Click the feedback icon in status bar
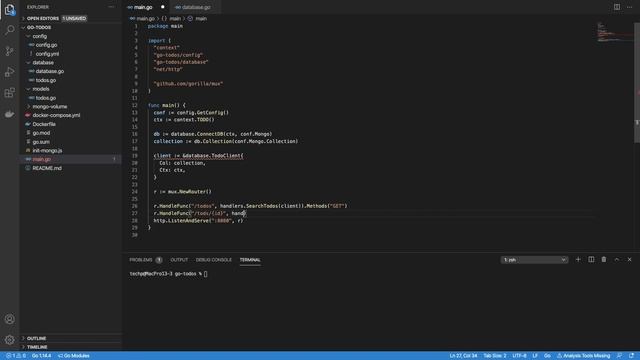This screenshot has height=360, width=640. [x=619, y=356]
